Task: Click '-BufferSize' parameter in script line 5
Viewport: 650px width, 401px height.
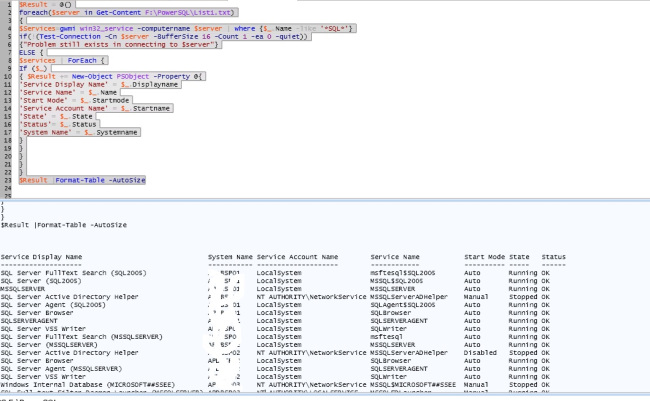Action: coord(177,36)
